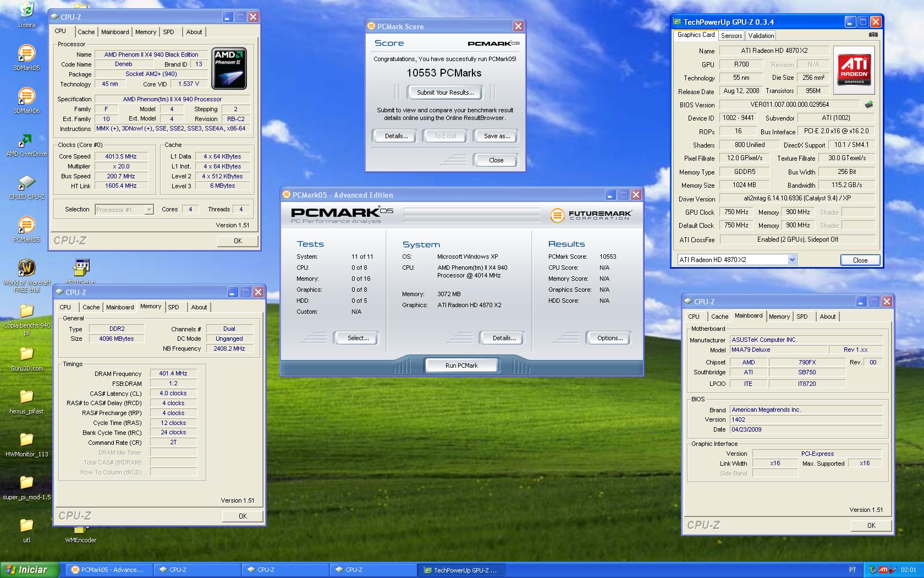924x578 pixels.
Task: Switch to Mainboard tab in top CPU-Z window
Action: coord(115,32)
